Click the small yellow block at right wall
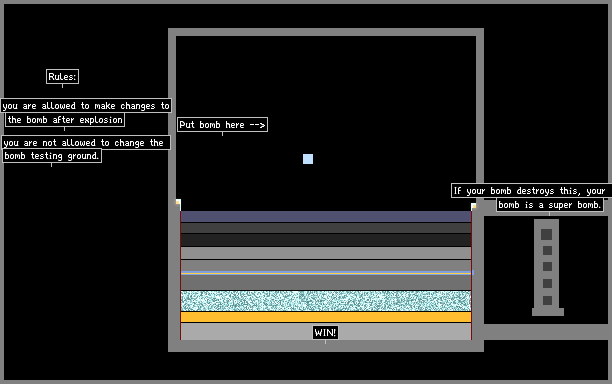612x384 pixels. [x=473, y=206]
